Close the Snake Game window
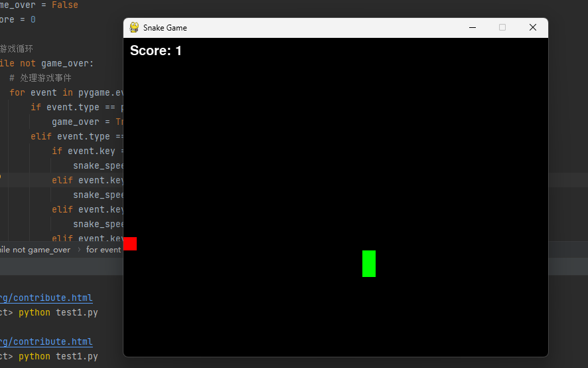This screenshot has width=588, height=368. pyautogui.click(x=532, y=27)
